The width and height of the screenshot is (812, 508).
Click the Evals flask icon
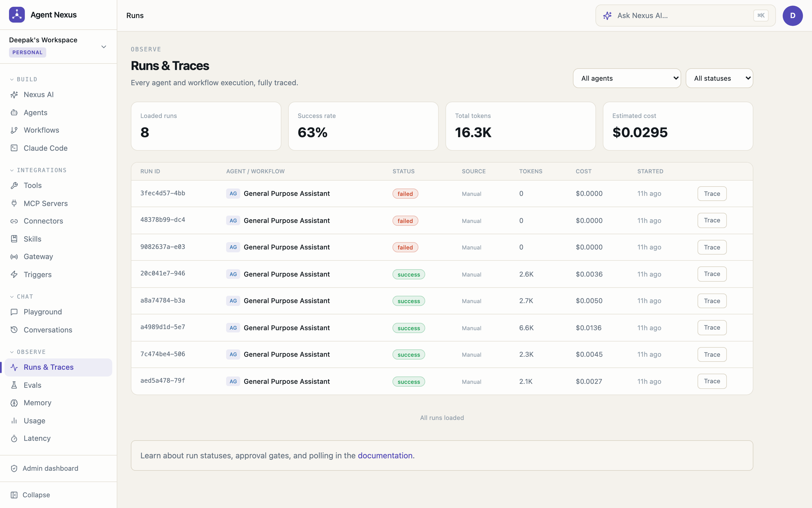(14, 385)
